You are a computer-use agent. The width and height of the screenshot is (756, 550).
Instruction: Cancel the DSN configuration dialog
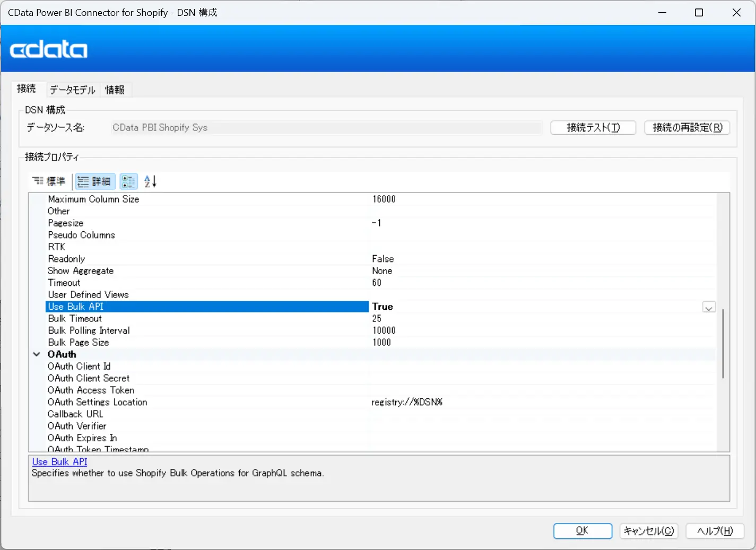648,531
